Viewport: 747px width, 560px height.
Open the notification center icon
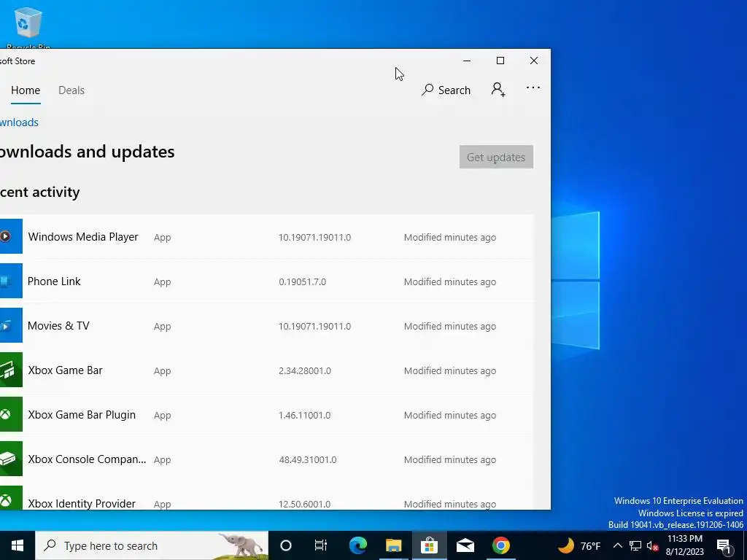724,545
